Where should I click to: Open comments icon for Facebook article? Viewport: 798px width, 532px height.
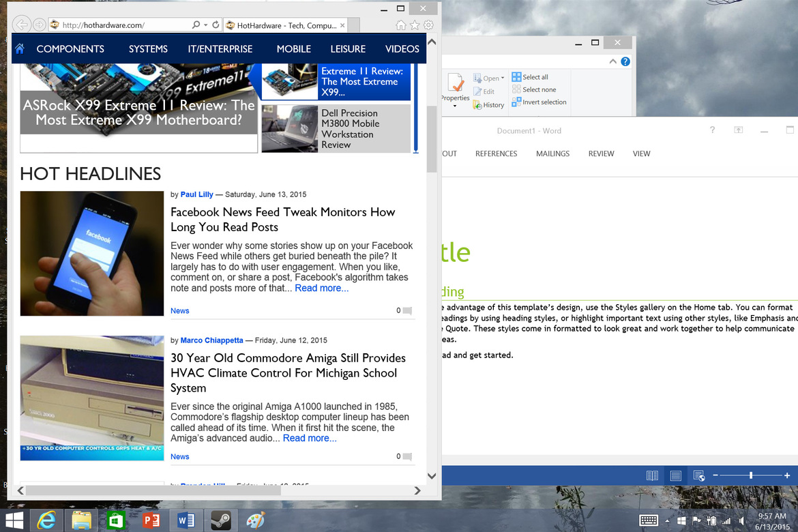click(x=407, y=310)
